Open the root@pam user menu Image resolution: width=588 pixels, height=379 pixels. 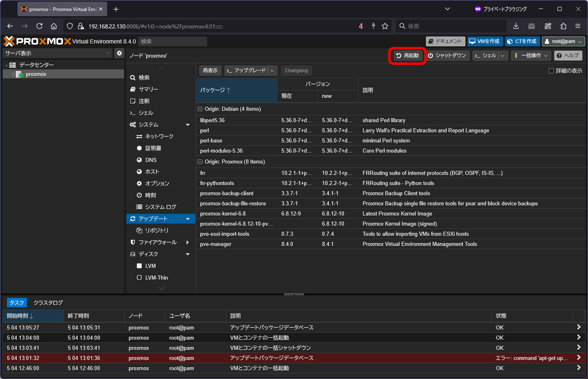(x=564, y=41)
